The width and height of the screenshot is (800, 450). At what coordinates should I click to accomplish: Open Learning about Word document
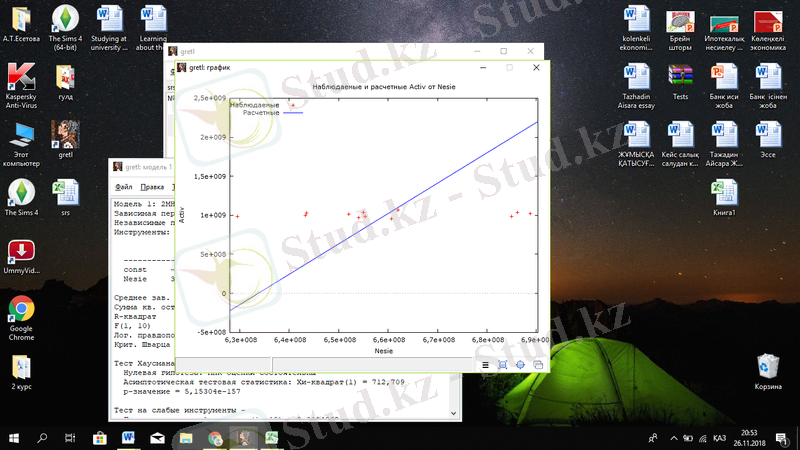(x=153, y=28)
